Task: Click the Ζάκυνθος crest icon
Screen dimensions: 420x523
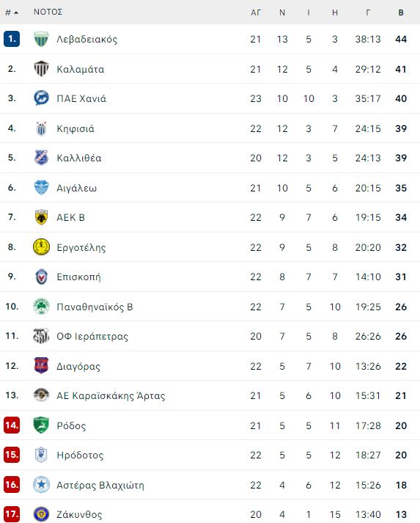Action: (41, 514)
